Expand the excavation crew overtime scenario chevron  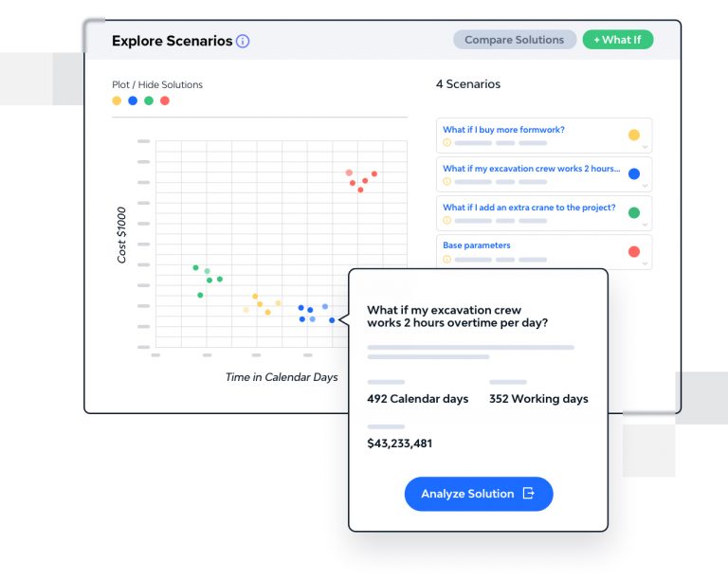click(x=646, y=186)
